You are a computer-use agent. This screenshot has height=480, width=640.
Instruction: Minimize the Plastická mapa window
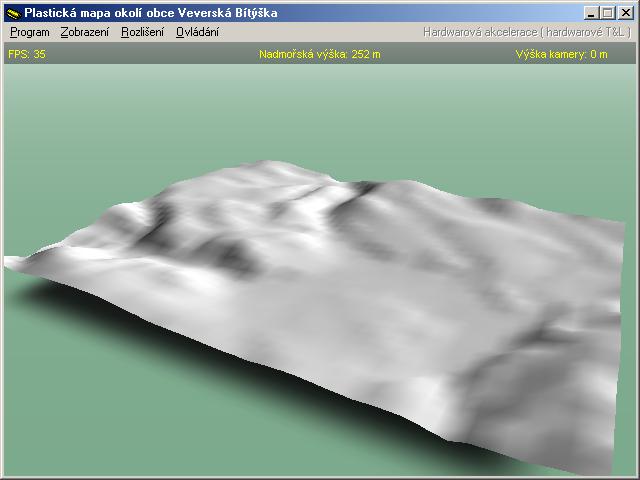(x=592, y=12)
